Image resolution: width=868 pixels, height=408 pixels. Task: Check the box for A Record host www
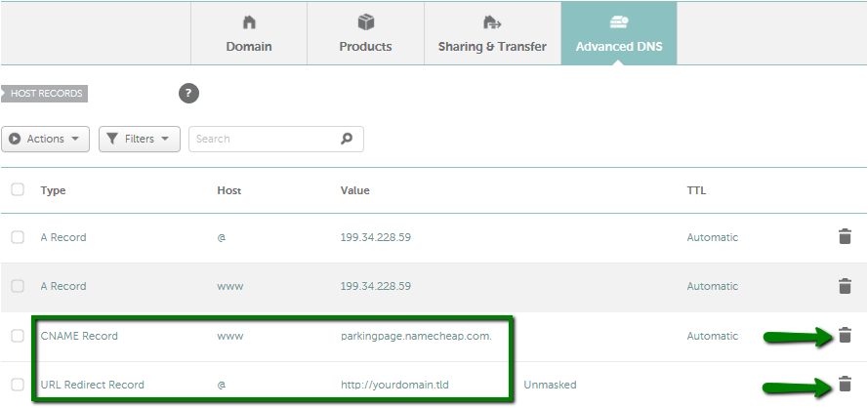pos(18,286)
